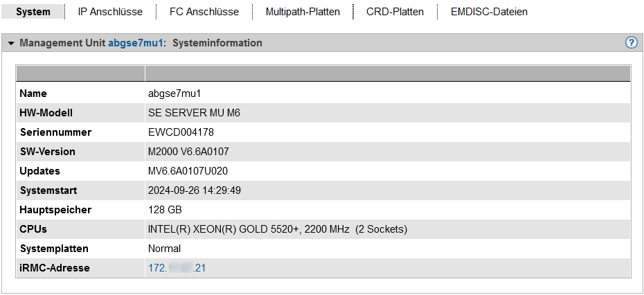Screen dimensions: 644x295
Task: Click the Systeminformation section title text
Action: [x=217, y=43]
